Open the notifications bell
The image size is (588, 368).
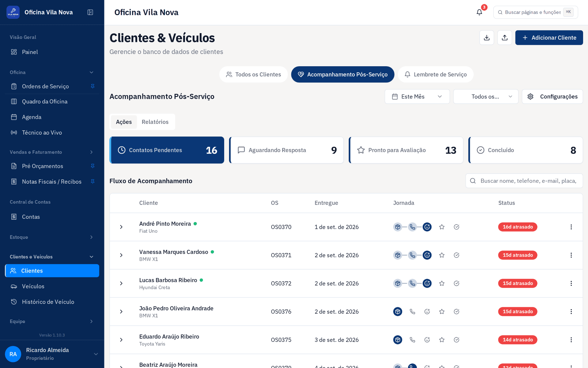click(x=479, y=12)
